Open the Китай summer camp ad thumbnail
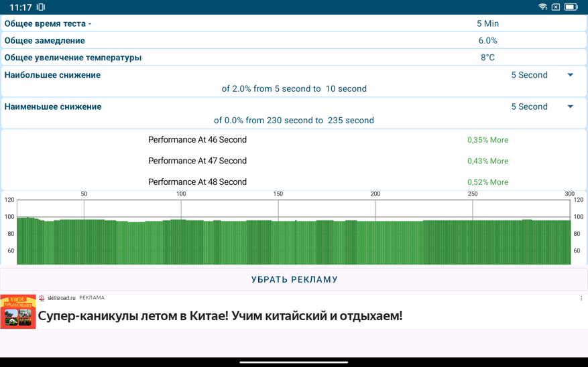The image size is (588, 367). click(x=18, y=311)
